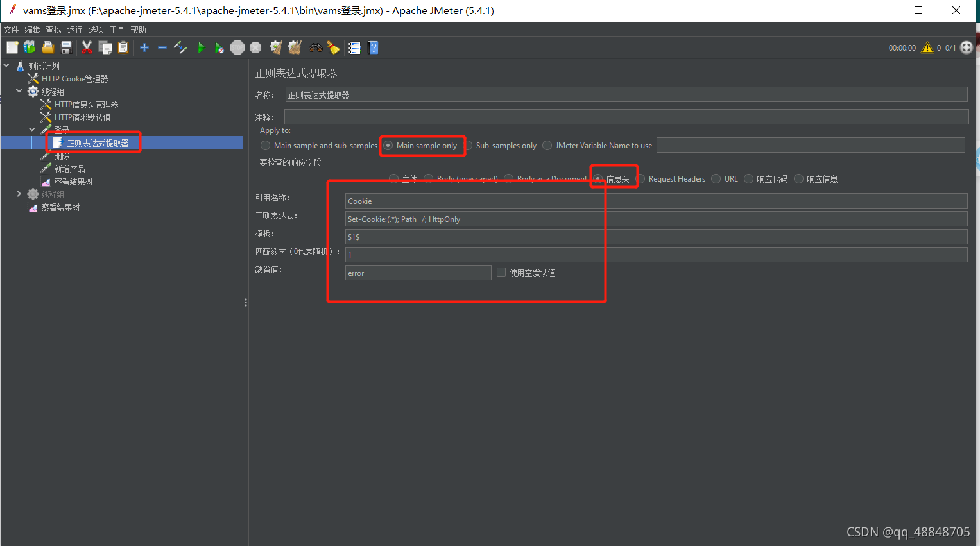Collapse the 登录 sampler node

pos(31,129)
